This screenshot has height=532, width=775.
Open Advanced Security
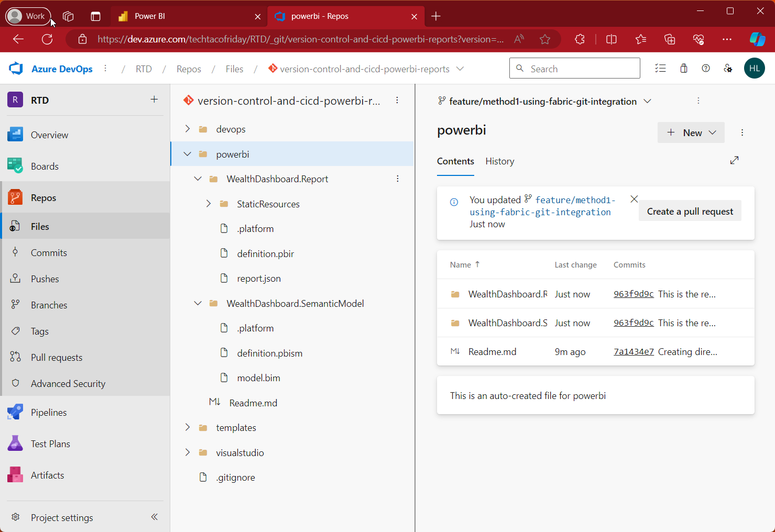click(68, 383)
